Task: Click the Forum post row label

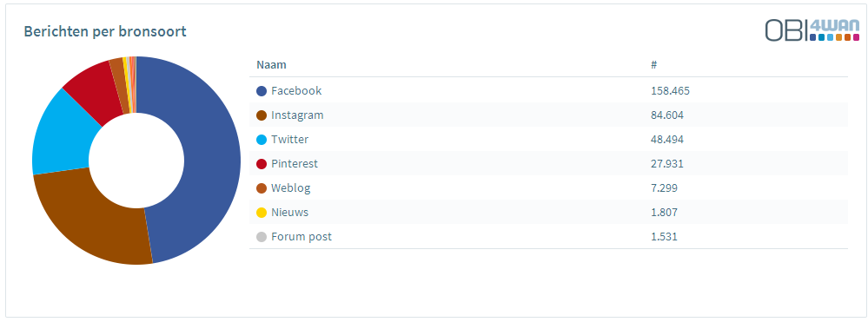Action: pyautogui.click(x=301, y=237)
